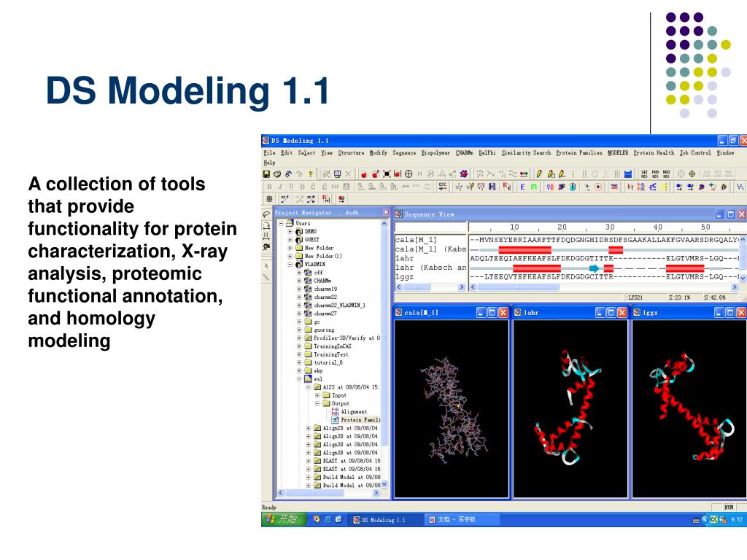Click the blue Undo arrow icon
Image resolution: width=747 pixels, height=560 pixels.
coord(288,174)
